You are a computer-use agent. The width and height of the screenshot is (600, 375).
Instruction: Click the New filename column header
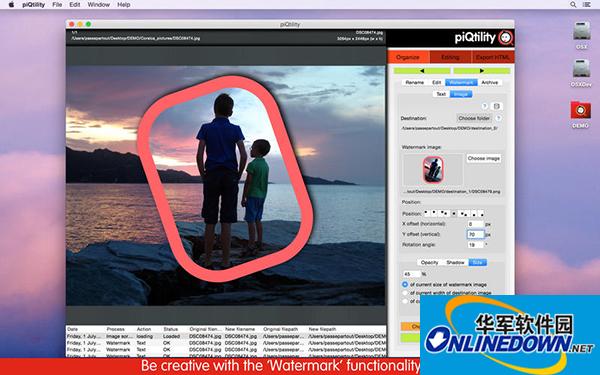point(240,329)
